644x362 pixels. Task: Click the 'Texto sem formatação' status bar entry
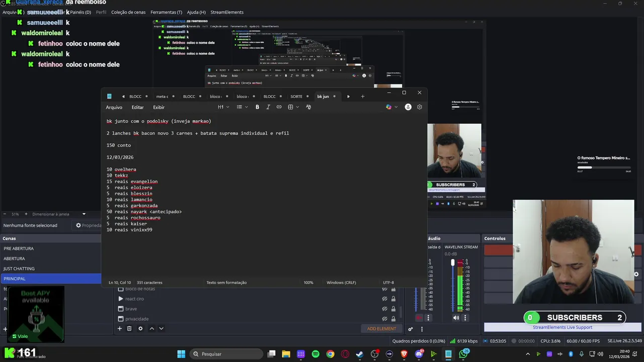(226, 283)
